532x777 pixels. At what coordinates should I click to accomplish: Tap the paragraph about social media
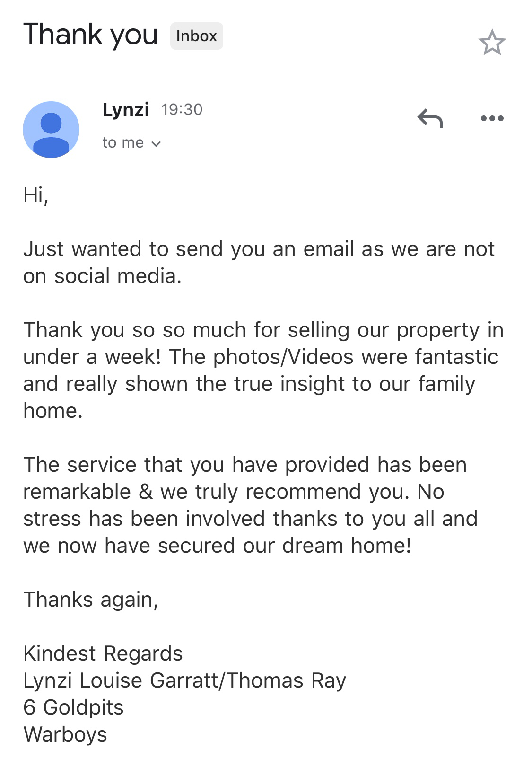[x=258, y=262]
